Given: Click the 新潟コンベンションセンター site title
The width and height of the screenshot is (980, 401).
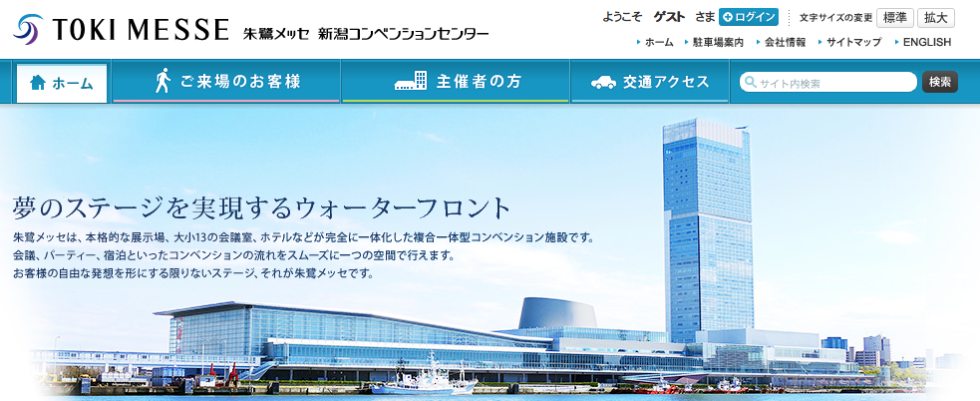Looking at the screenshot, I should 404,34.
